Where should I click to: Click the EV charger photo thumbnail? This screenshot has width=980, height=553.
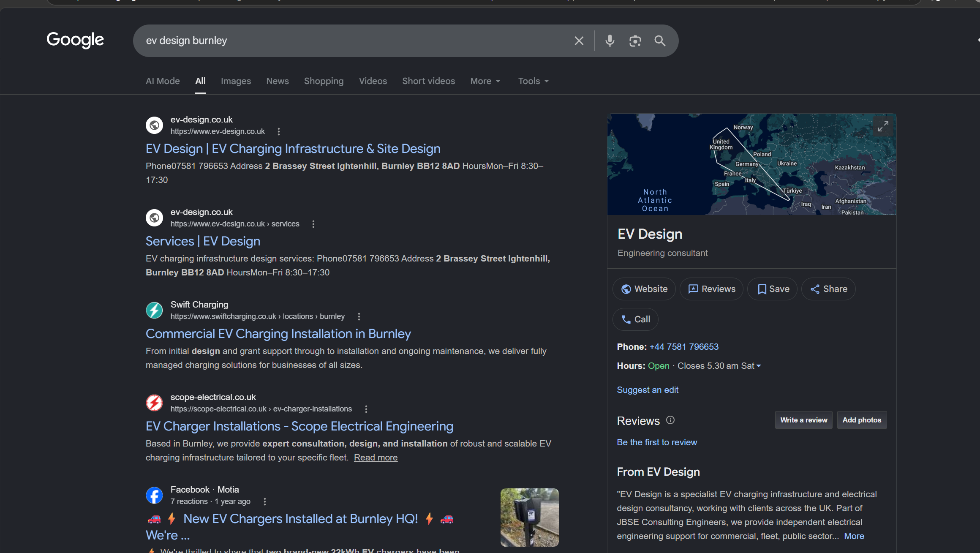point(530,518)
